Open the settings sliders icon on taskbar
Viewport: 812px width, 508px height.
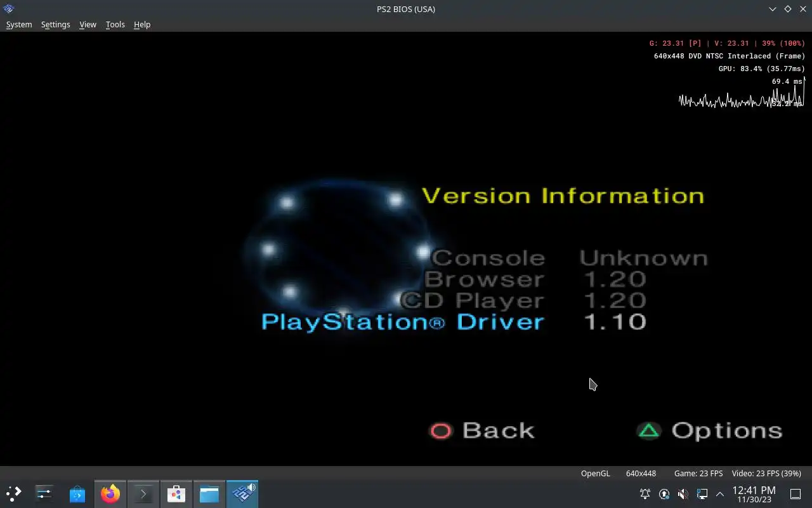click(x=44, y=493)
